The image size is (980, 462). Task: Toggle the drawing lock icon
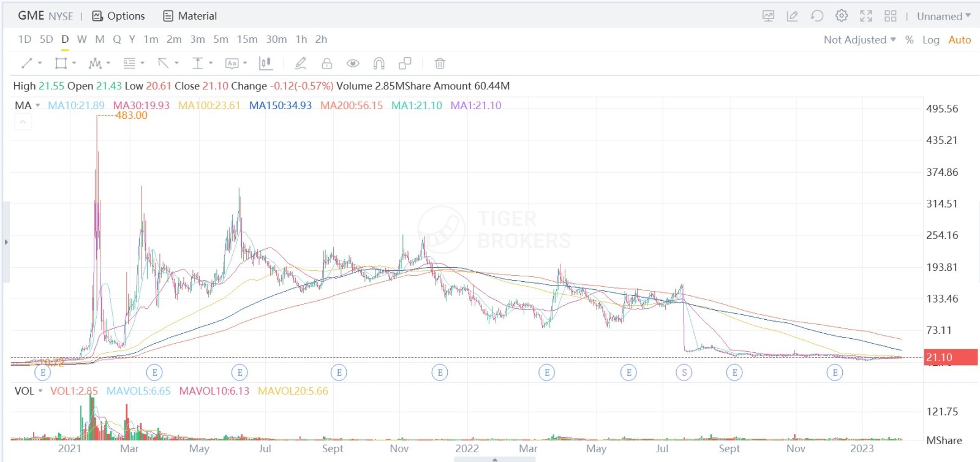(x=327, y=63)
